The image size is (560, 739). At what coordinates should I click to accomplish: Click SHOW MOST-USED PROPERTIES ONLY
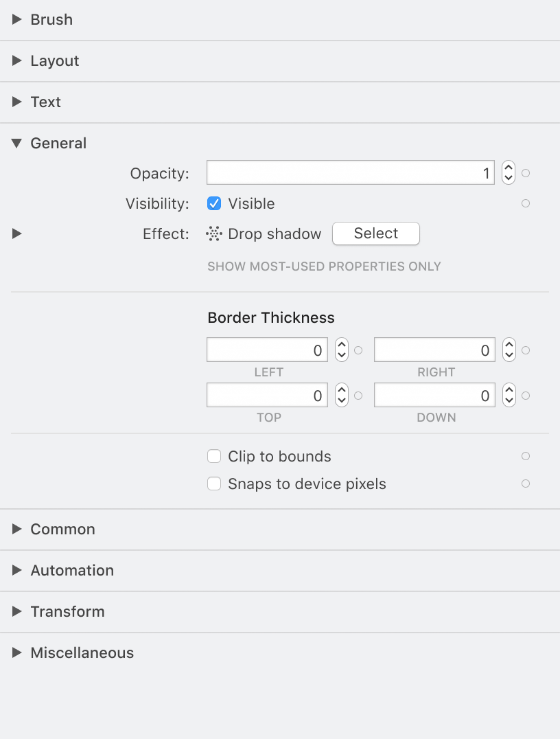tap(324, 266)
